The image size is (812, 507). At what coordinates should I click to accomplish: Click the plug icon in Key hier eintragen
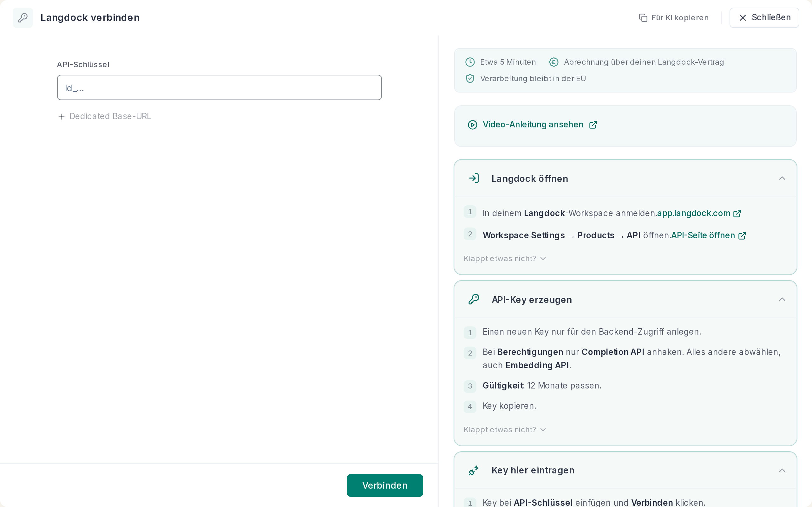pos(474,470)
